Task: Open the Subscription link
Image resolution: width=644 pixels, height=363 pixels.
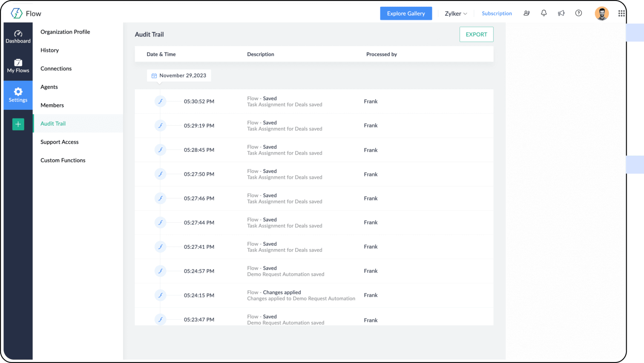Action: pos(497,13)
